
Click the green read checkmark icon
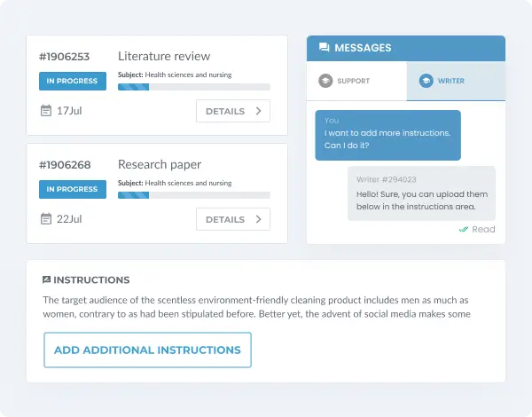point(464,229)
